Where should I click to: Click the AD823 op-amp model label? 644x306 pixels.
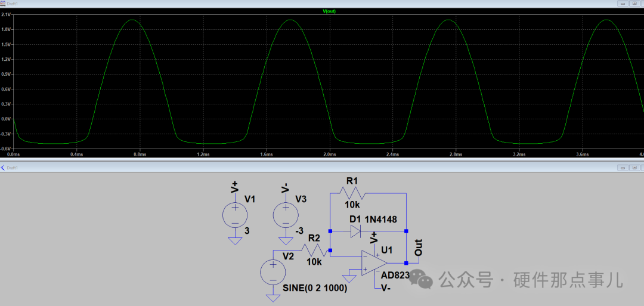395,275
